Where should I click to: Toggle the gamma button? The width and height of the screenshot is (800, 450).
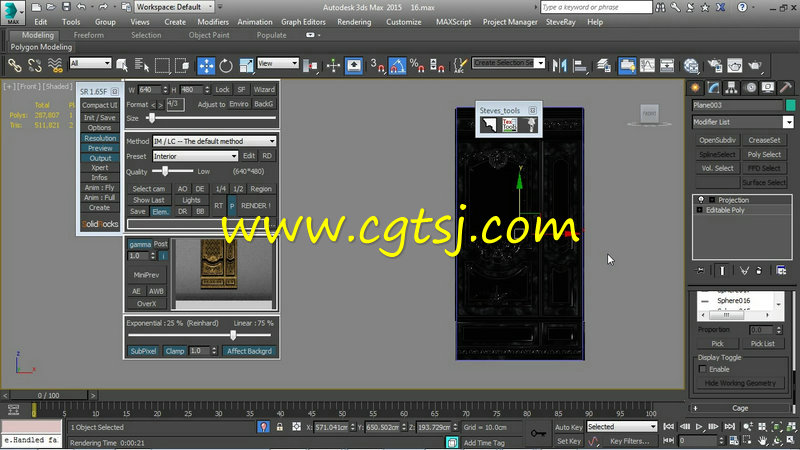(140, 244)
